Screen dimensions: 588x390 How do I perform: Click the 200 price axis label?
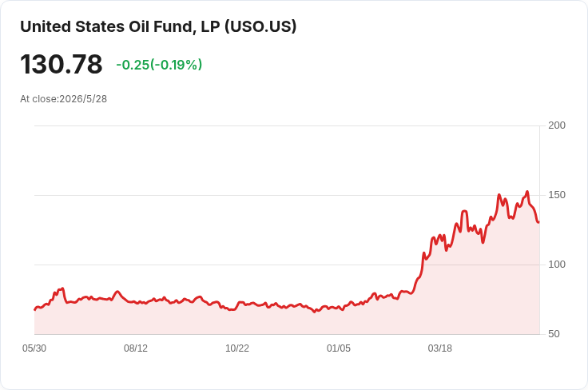(557, 125)
